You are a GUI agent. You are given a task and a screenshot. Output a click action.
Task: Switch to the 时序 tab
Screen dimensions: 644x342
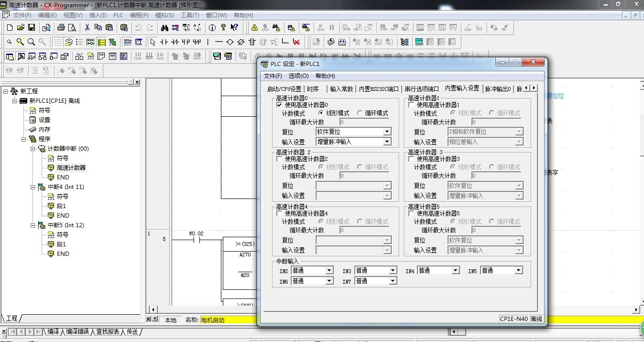pos(313,89)
